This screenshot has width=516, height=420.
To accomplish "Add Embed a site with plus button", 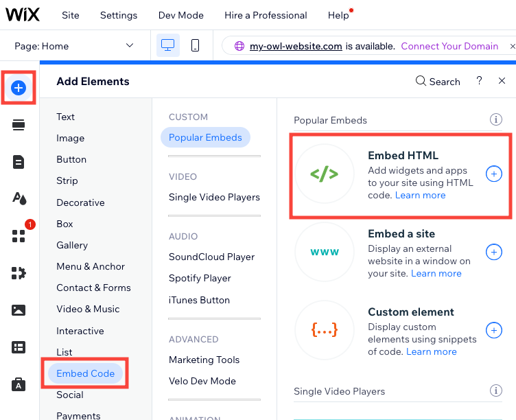I will coord(493,253).
